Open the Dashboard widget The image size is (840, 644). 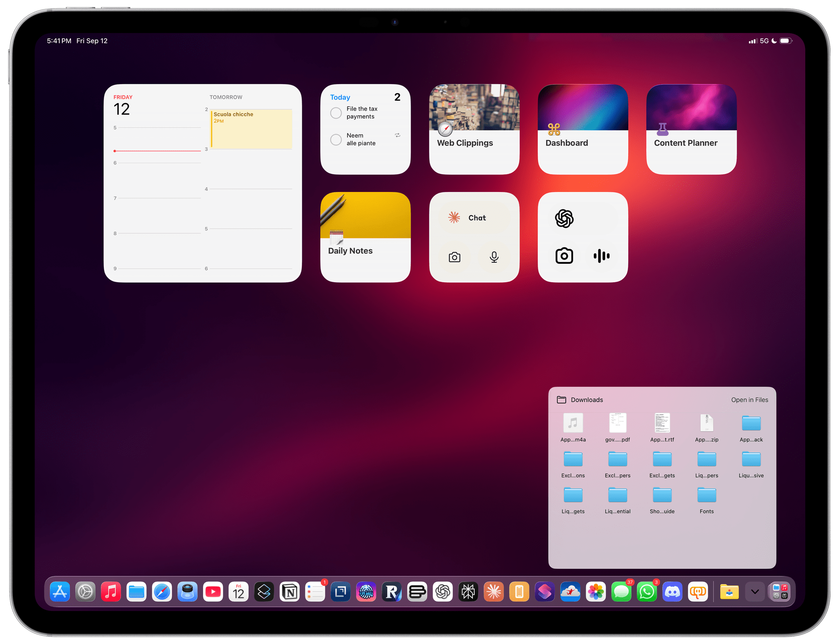pos(582,129)
